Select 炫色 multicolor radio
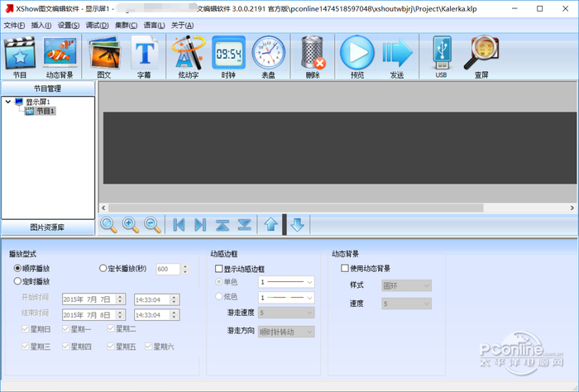The width and height of the screenshot is (579, 392). coord(218,296)
